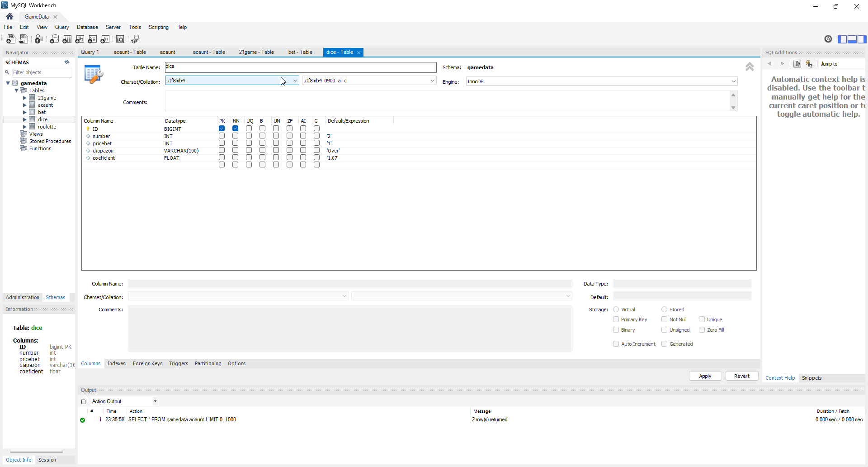
Task: Enable UQ checkbox for pricebet column
Action: (249, 143)
